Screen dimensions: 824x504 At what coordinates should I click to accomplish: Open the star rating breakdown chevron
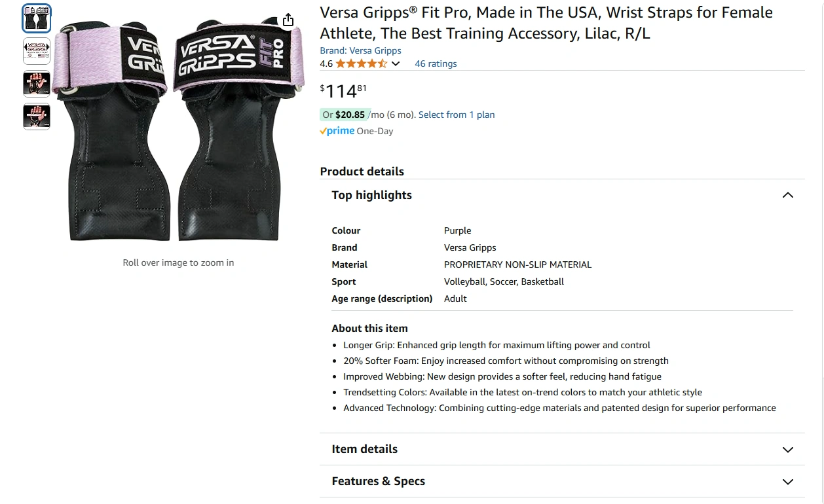pos(396,63)
